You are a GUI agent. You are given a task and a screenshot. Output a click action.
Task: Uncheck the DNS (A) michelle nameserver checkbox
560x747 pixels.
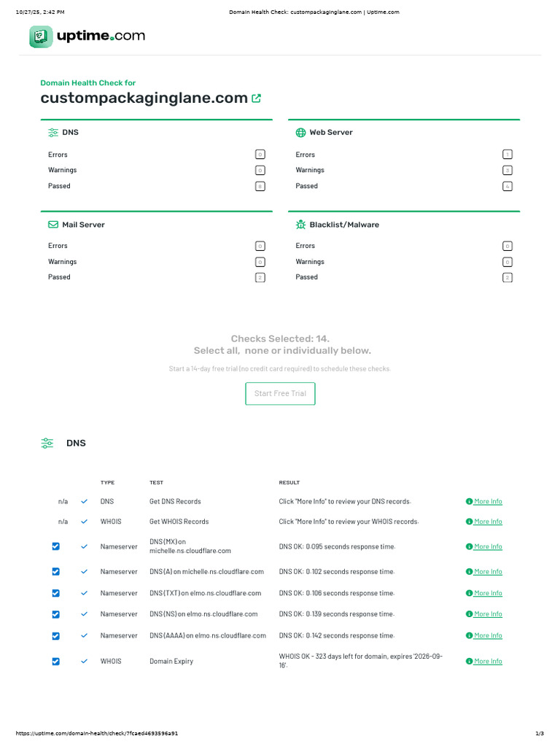point(55,571)
